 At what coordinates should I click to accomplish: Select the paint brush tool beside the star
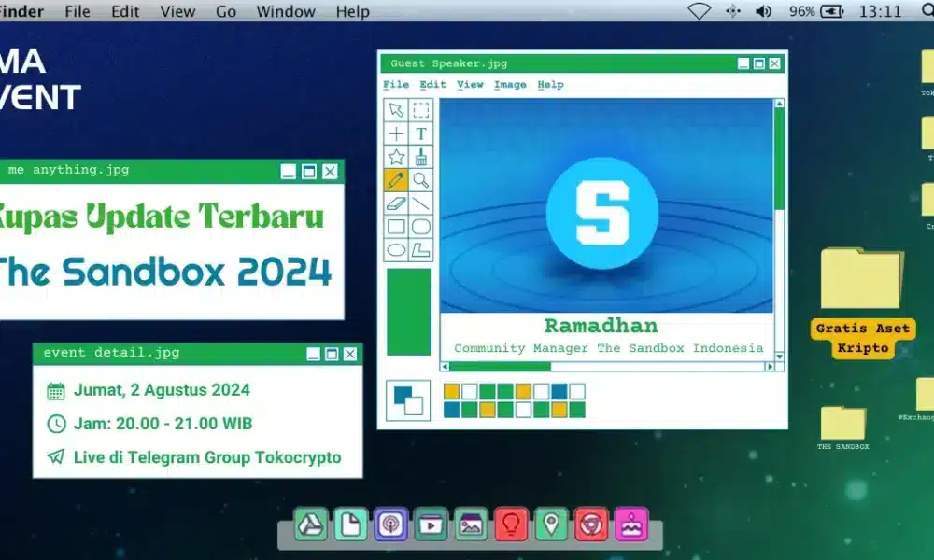pos(421,157)
